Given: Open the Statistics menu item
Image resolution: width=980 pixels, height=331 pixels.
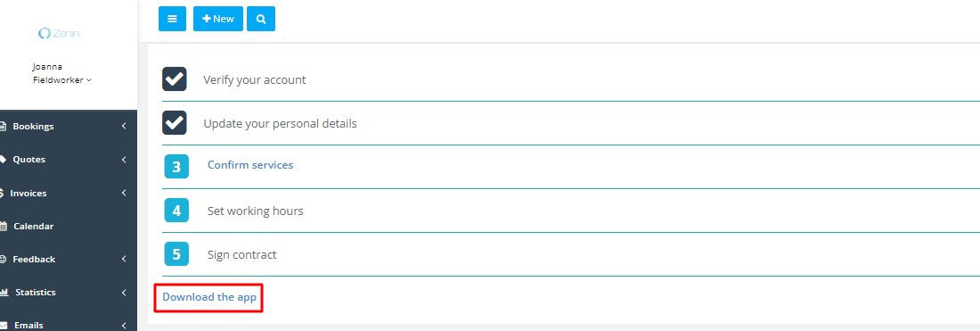Looking at the screenshot, I should coord(68,293).
